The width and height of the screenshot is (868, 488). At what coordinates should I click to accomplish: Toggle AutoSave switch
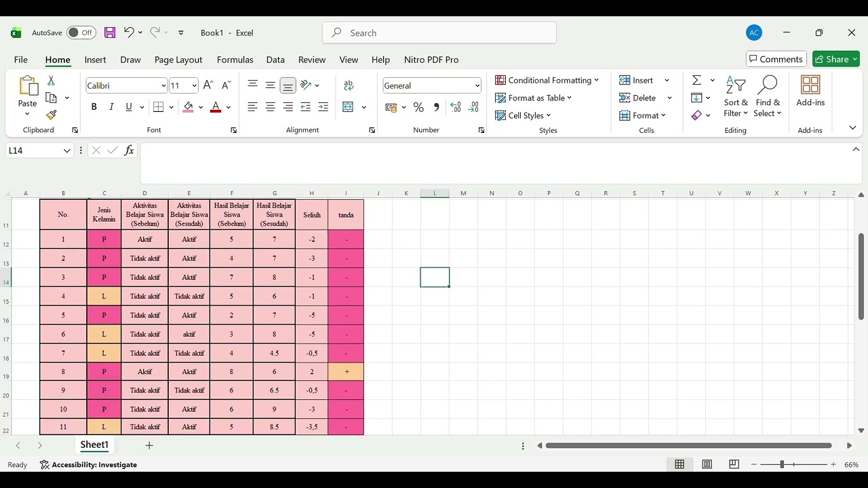(81, 33)
